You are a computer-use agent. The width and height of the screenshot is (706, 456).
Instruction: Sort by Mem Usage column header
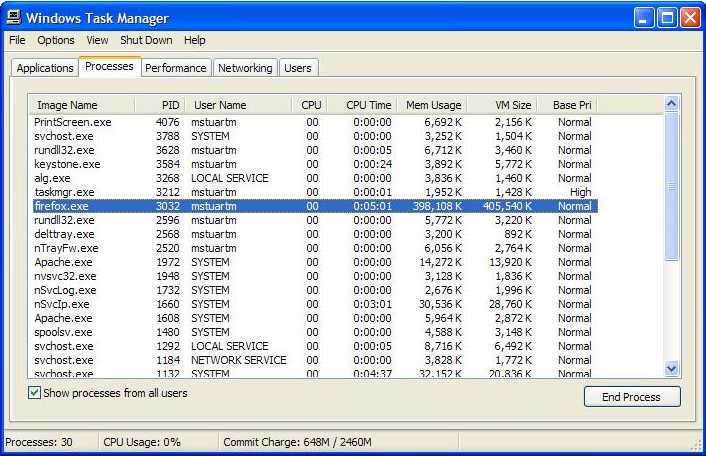click(x=432, y=105)
